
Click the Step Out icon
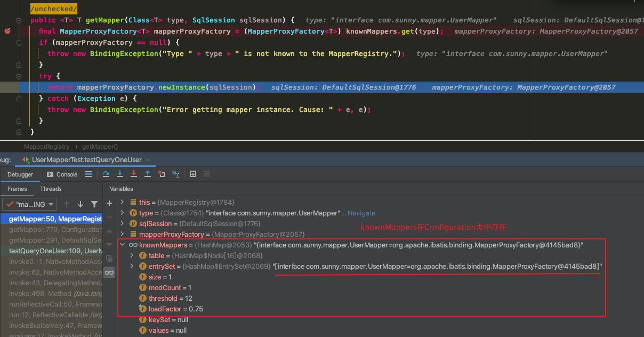point(148,174)
